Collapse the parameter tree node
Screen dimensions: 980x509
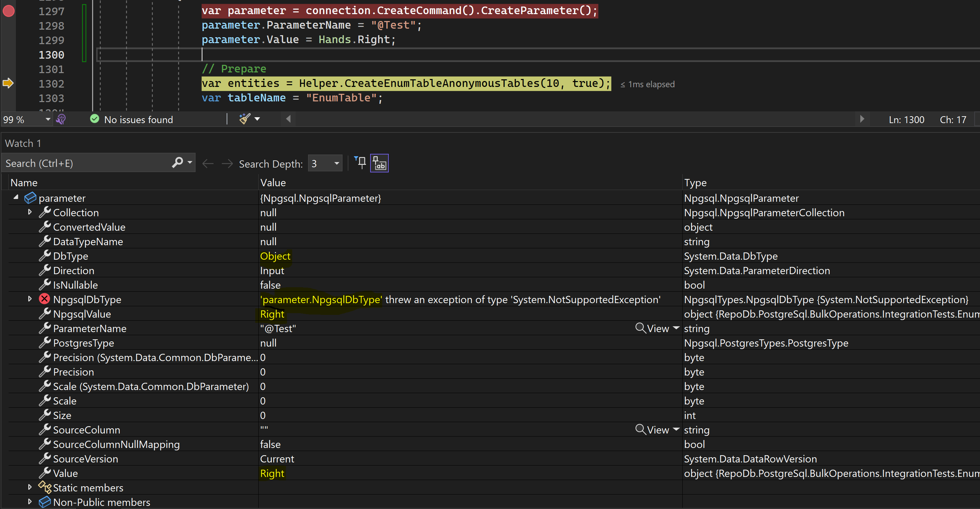[16, 198]
